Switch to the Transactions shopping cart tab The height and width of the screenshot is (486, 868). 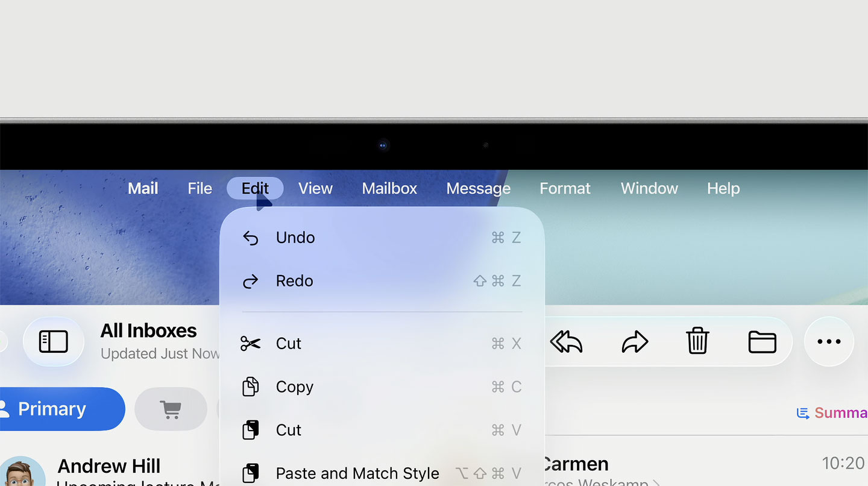pyautogui.click(x=171, y=409)
